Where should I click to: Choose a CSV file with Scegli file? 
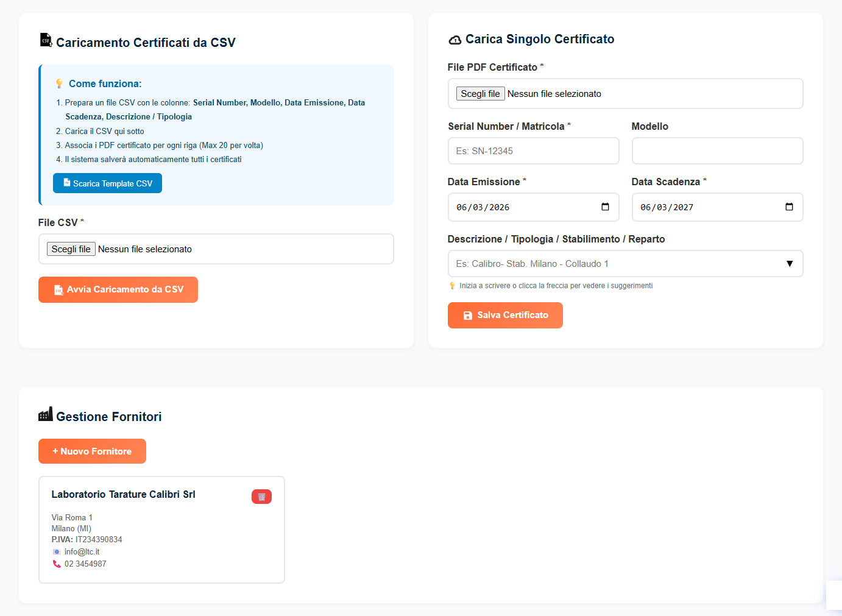tap(71, 249)
